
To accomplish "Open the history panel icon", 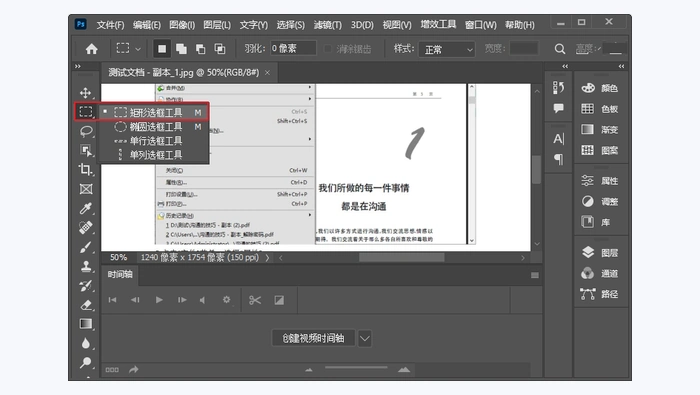I will click(558, 87).
